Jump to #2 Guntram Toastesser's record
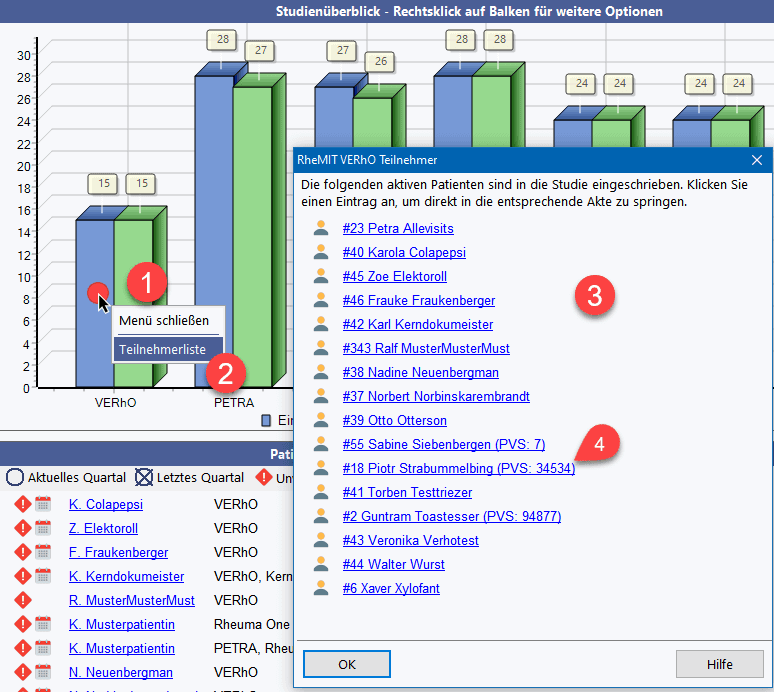The image size is (774, 692). (451, 517)
